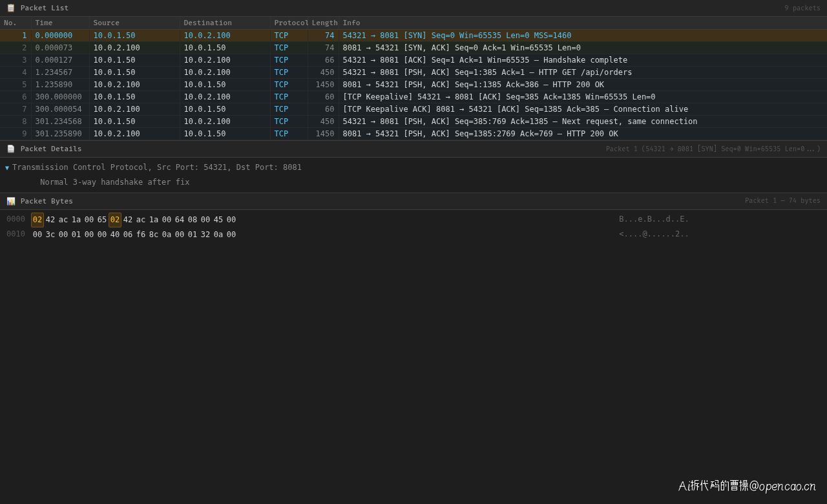Select packet 8 Next request row
Screen dimensions: 827x504
(413, 121)
